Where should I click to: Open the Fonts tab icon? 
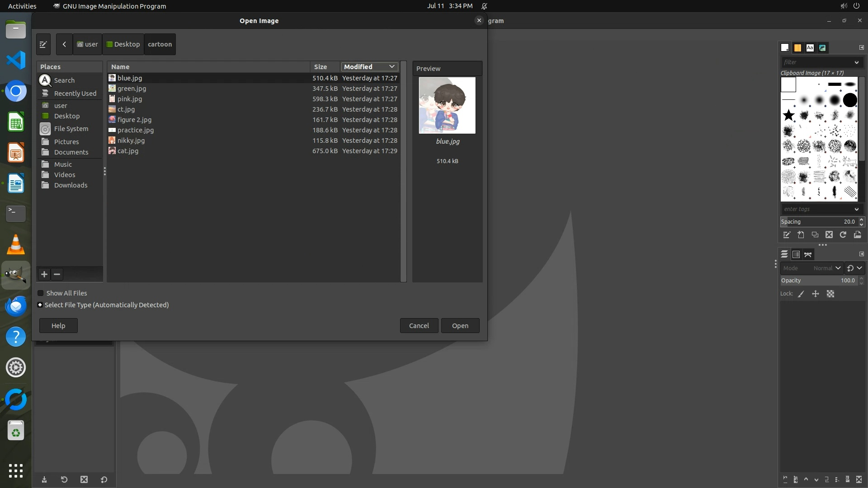pyautogui.click(x=810, y=47)
